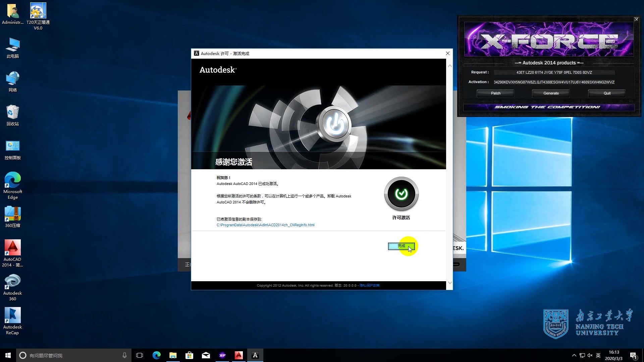Switch to the red AutoCAD installer taskbar item
Viewport: 644px width, 362px height.
point(238,355)
